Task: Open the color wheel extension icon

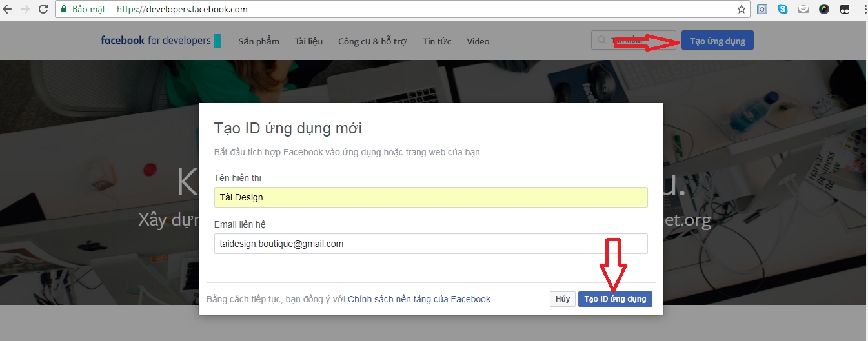Action: (824, 10)
